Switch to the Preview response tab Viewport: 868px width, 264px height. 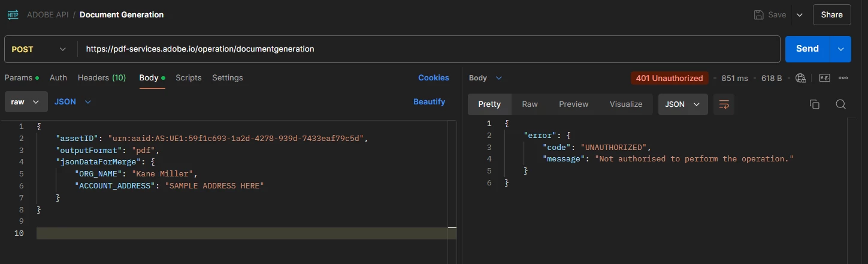coord(574,104)
